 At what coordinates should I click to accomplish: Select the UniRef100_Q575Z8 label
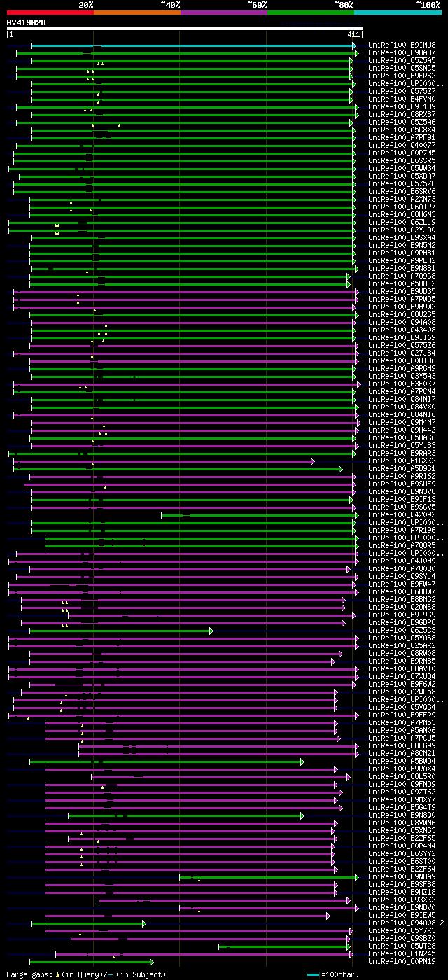[402, 183]
